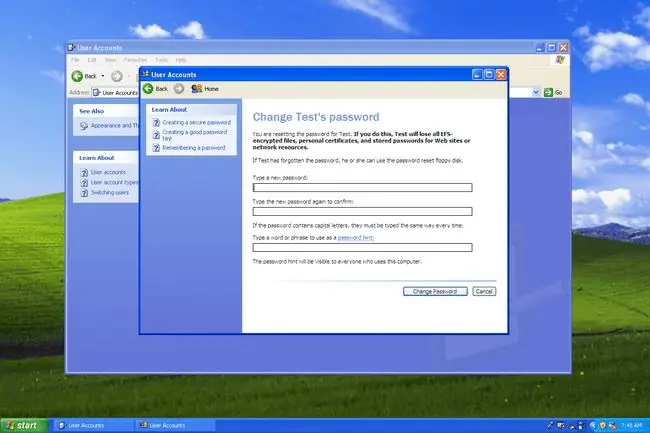Open Switching users topic in background window
The width and height of the screenshot is (650, 433).
(110, 193)
